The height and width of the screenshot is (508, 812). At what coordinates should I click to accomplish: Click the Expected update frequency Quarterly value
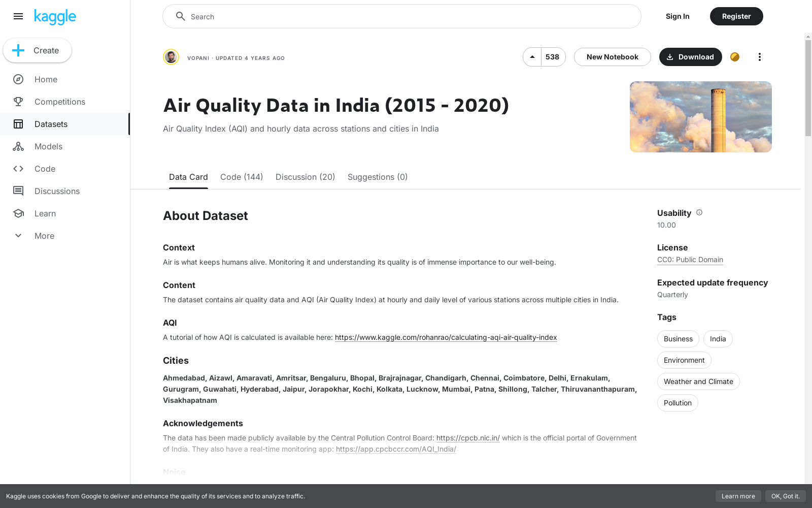[x=672, y=295]
